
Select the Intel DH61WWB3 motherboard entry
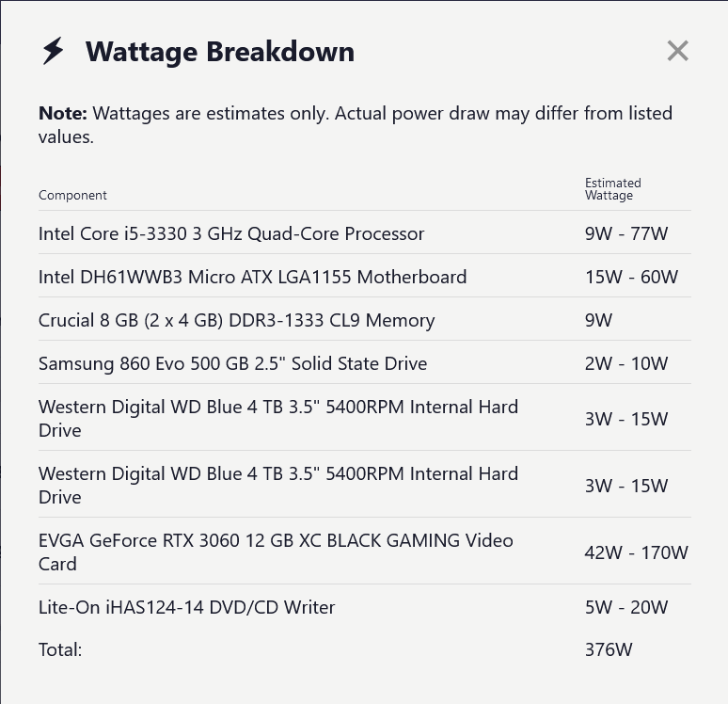[252, 277]
